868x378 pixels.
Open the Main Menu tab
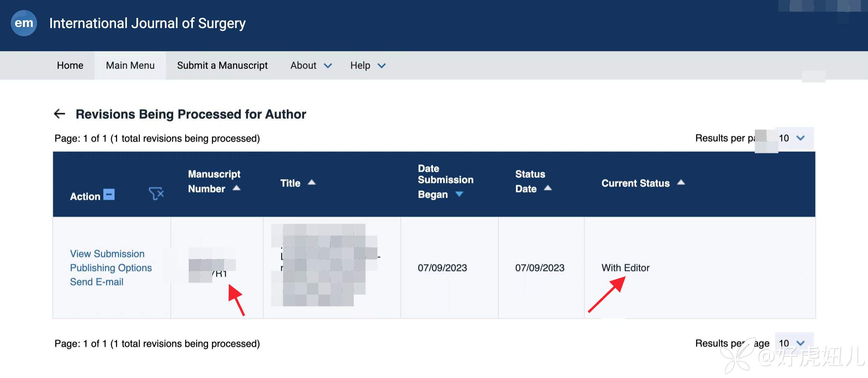130,66
